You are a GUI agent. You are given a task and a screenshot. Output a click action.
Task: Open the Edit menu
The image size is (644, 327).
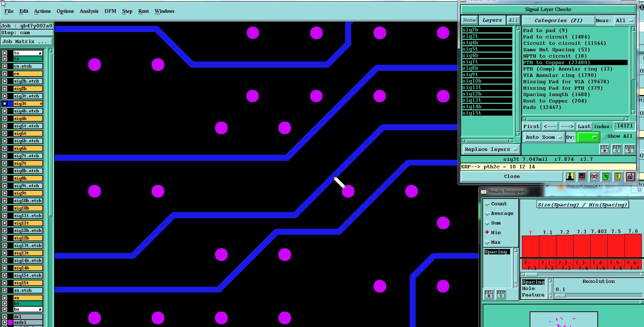coord(24,11)
